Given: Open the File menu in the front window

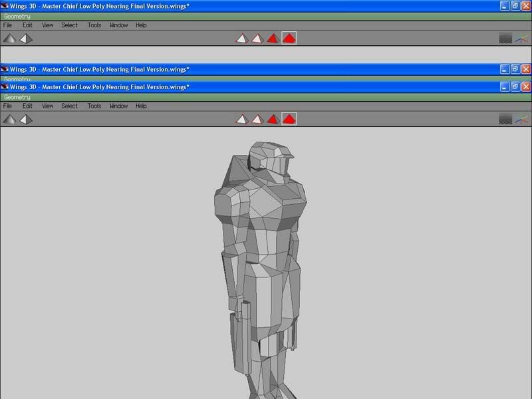Looking at the screenshot, I should coord(7,106).
